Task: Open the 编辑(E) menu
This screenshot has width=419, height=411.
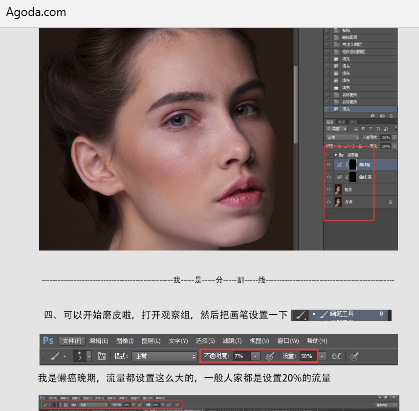Action: point(99,341)
